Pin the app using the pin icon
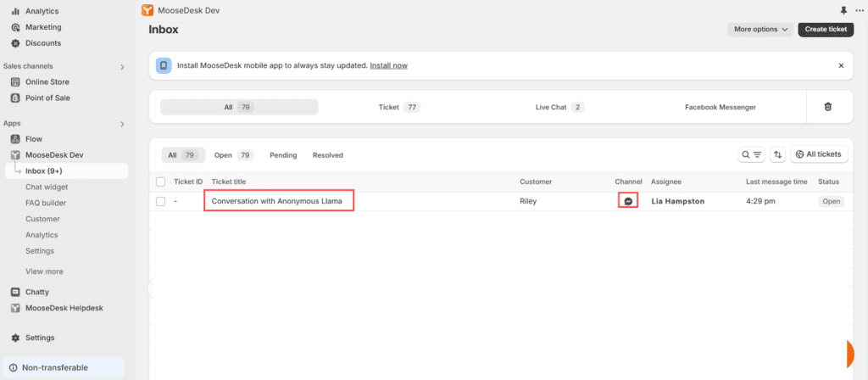The image size is (868, 380). 843,10
